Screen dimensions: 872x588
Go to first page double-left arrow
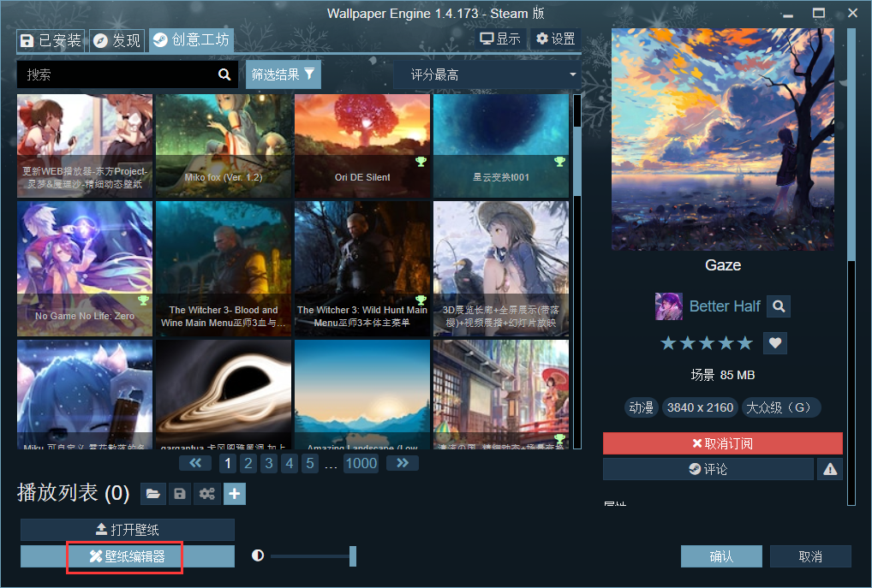pos(195,463)
